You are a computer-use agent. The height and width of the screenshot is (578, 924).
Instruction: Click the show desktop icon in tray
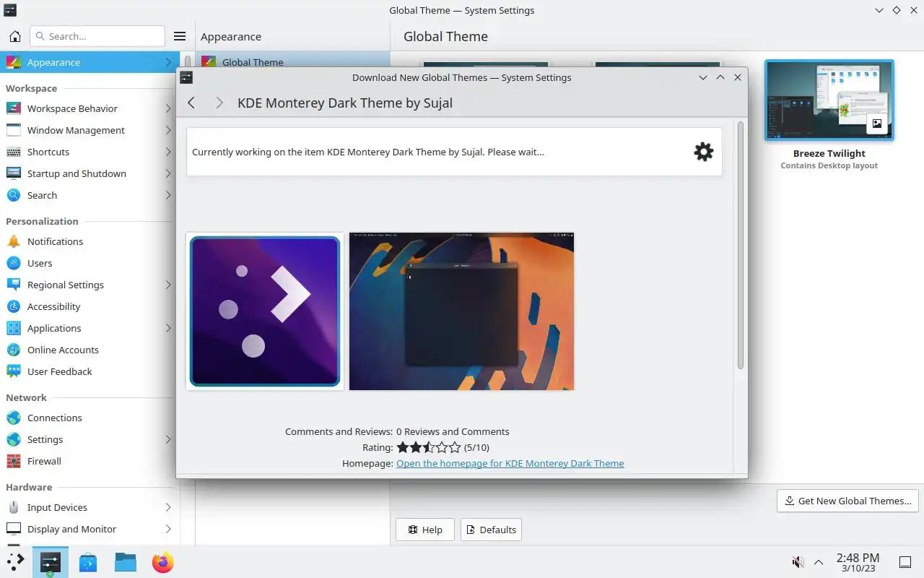905,562
